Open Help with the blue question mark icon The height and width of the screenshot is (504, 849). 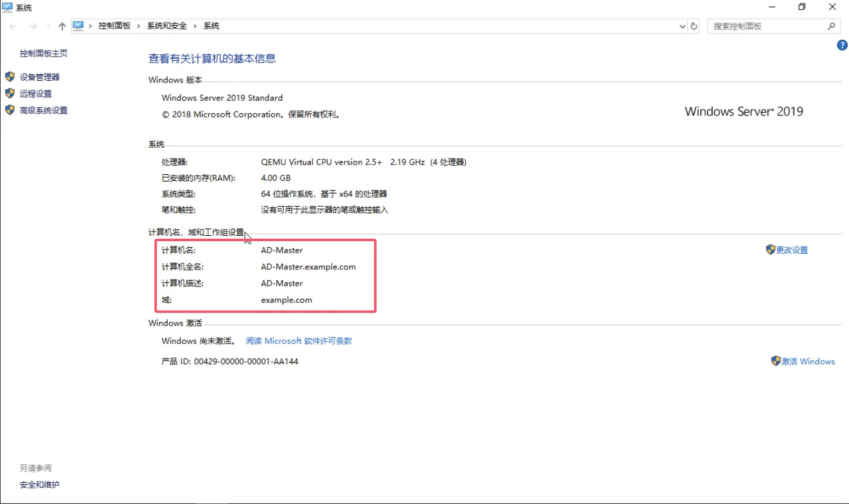pos(842,46)
